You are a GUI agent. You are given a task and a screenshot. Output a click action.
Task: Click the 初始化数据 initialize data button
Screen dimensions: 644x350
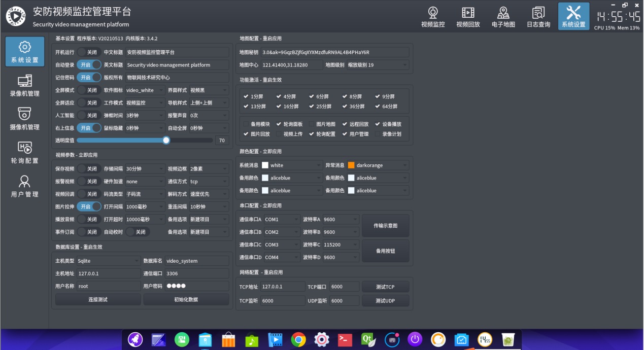coord(186,300)
